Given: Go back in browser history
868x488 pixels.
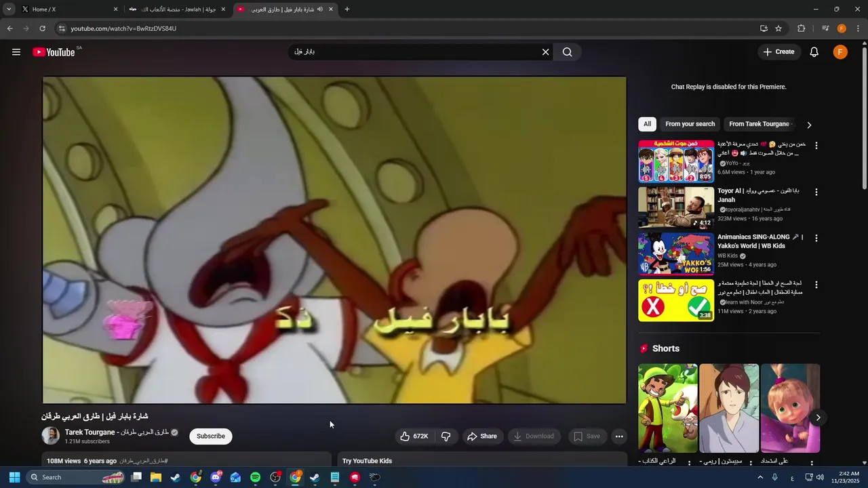Looking at the screenshot, I should click(9, 28).
